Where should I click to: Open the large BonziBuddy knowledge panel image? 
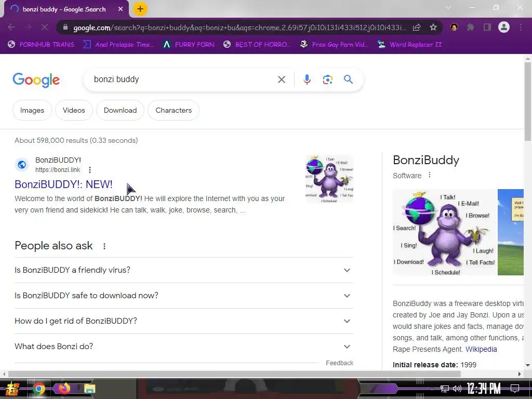[x=445, y=232]
